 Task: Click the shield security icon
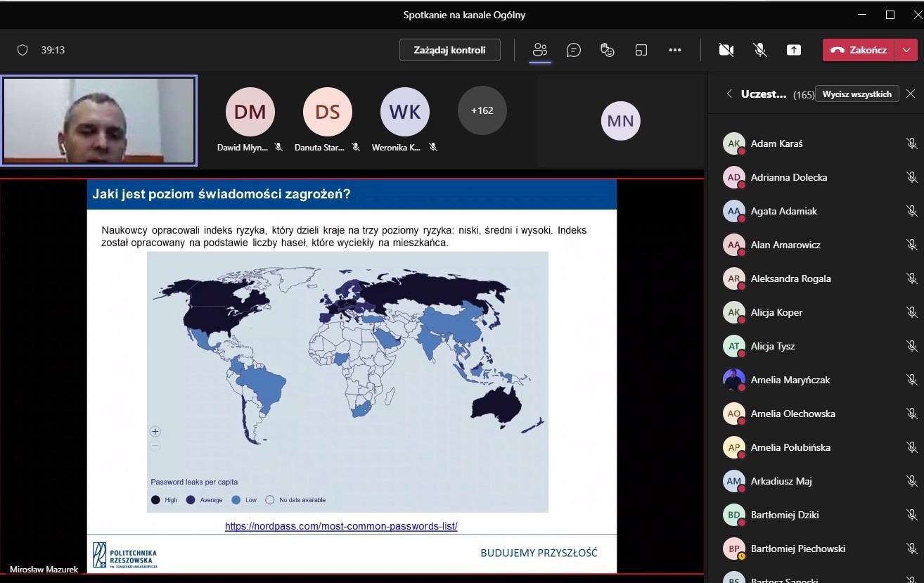23,50
